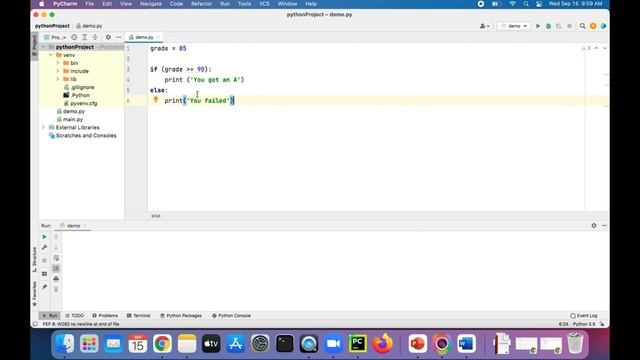The height and width of the screenshot is (360, 640).
Task: Open demo.py in the project tree
Action: (71, 111)
